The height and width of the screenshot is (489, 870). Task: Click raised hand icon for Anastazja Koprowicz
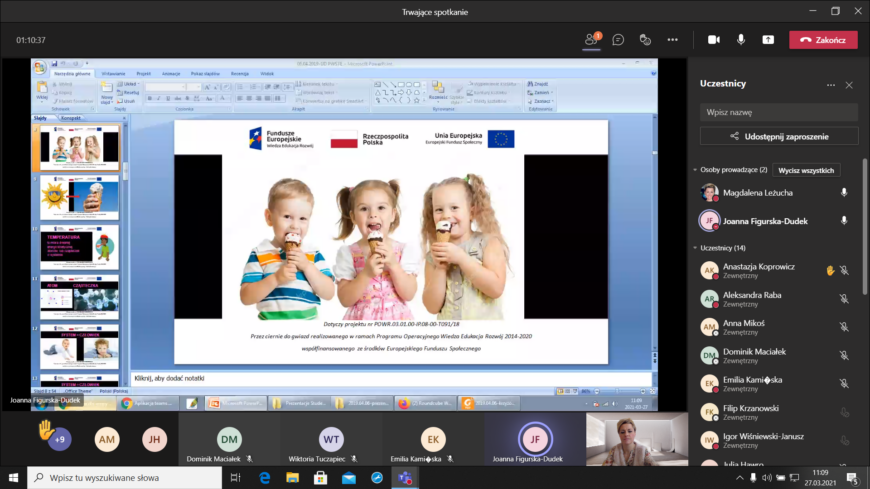click(830, 270)
